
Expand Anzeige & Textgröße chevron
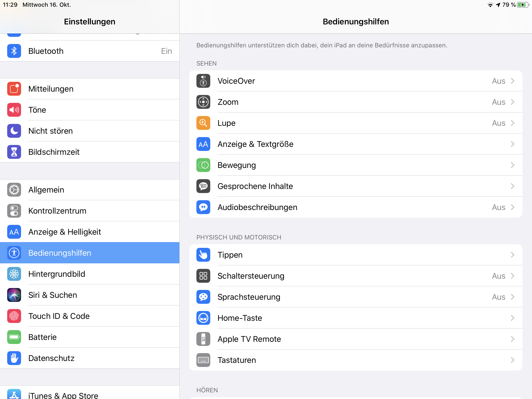513,144
